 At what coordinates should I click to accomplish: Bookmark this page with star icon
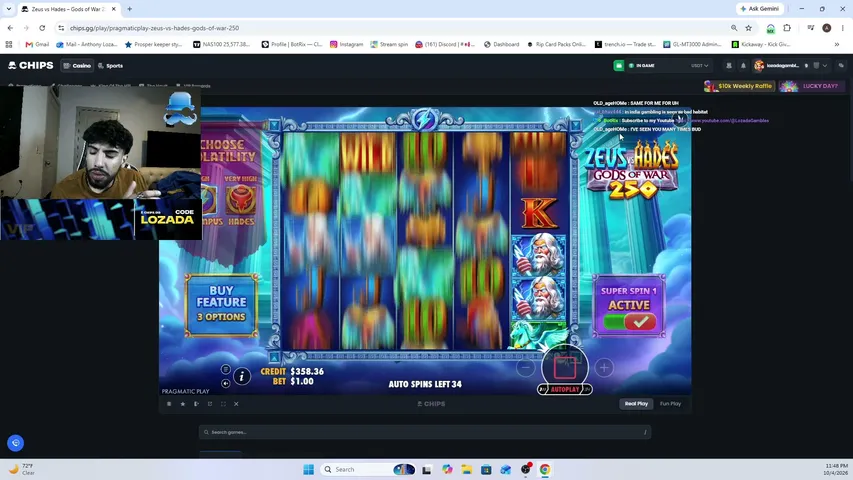pos(749,28)
